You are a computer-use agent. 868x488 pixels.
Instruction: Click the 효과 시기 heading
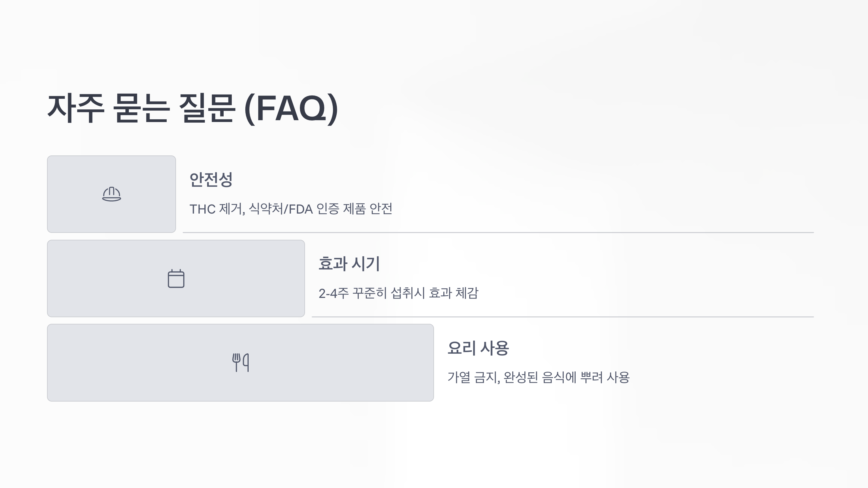(349, 263)
